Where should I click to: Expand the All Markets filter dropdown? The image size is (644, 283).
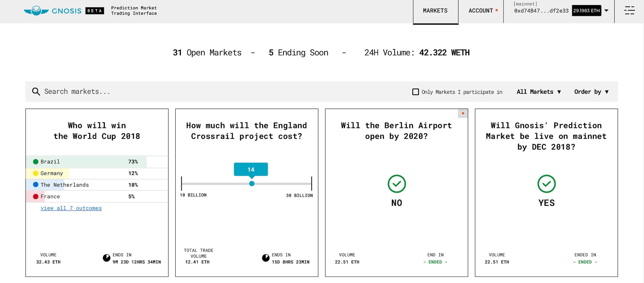point(539,92)
